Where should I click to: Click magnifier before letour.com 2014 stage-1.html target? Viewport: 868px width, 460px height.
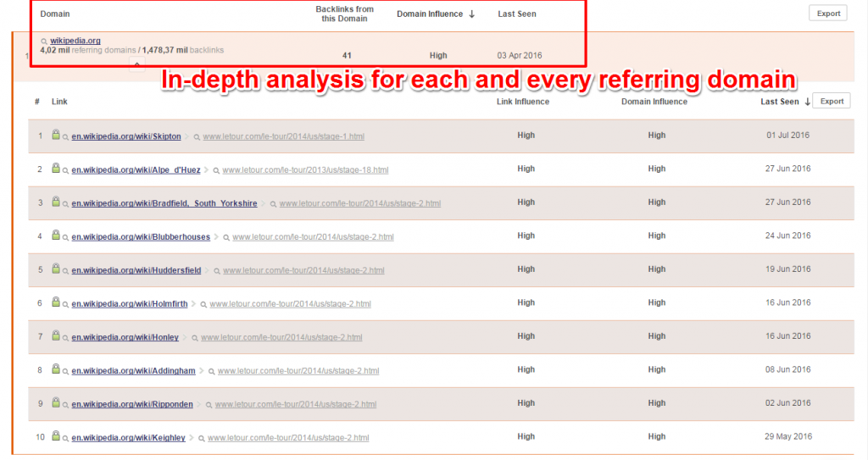point(197,137)
